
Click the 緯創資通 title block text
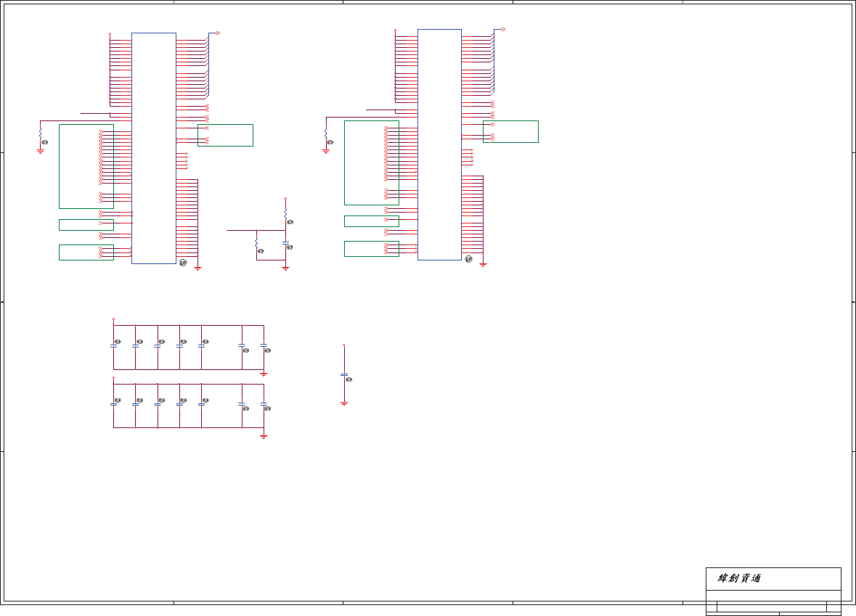739,578
